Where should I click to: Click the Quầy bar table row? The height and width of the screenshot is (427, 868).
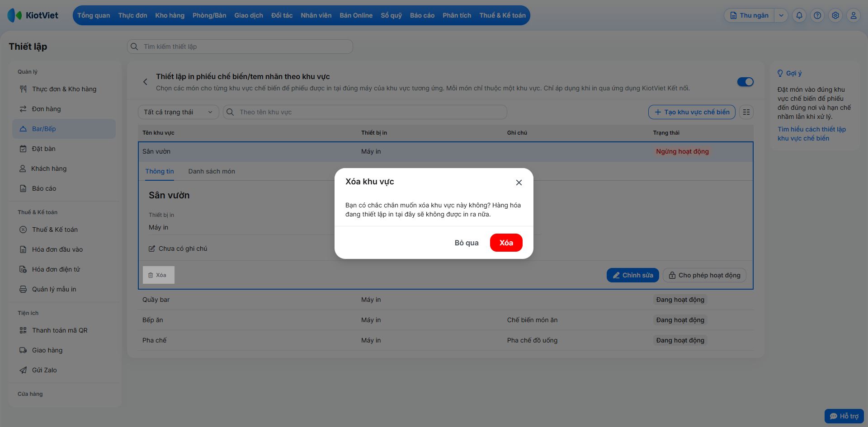446,300
